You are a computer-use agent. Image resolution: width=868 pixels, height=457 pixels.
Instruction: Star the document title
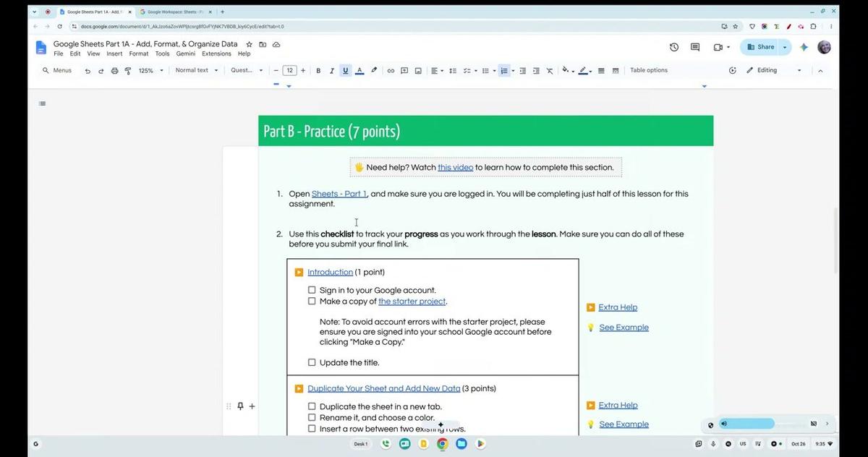[x=250, y=44]
